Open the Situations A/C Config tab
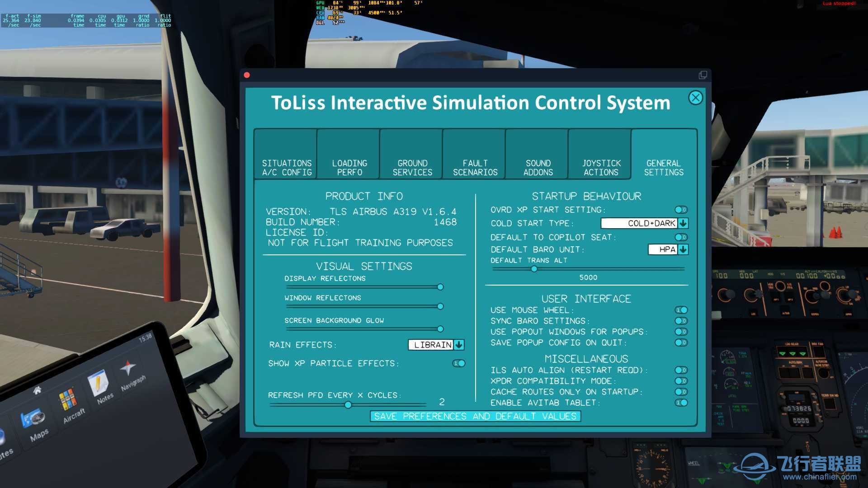This screenshot has width=868, height=488. [287, 155]
